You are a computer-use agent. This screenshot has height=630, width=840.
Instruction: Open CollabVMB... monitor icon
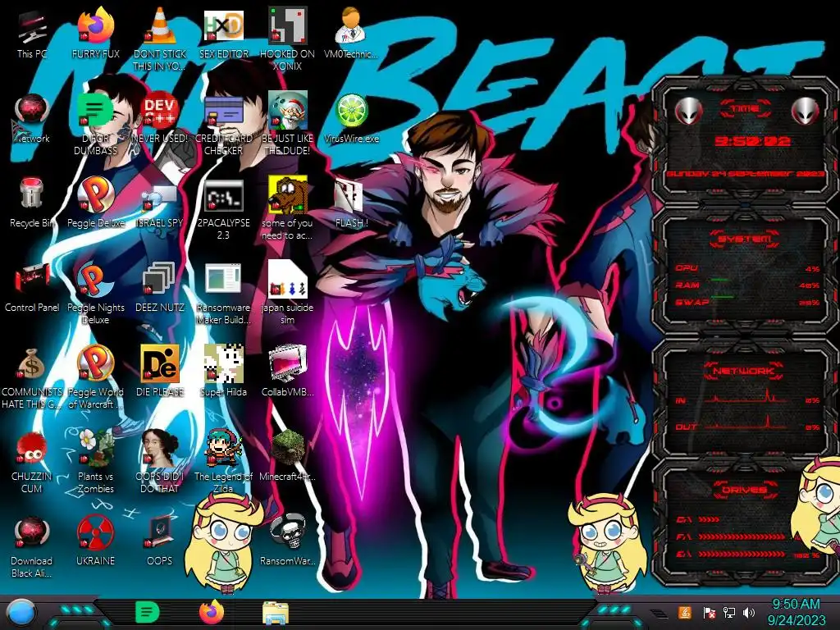287,372
